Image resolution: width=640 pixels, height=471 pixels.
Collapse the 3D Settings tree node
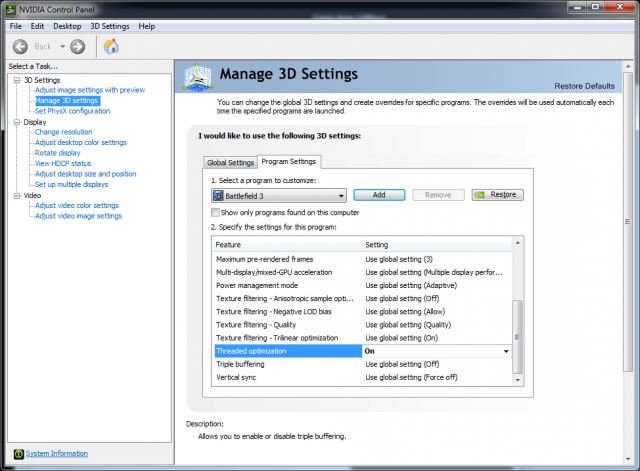[17, 80]
